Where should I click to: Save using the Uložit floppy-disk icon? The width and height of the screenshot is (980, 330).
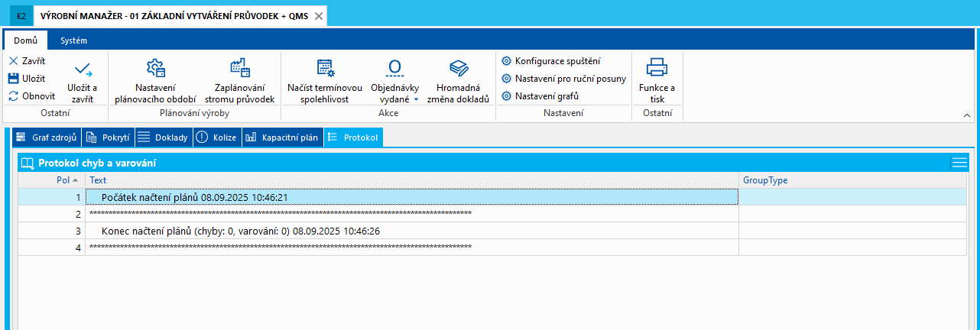pos(13,78)
